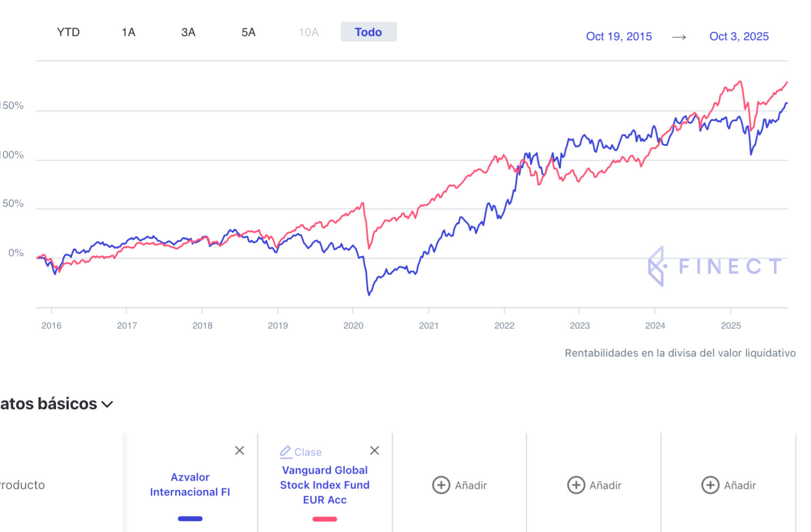The image size is (811, 532).
Task: Select the YTD time range
Action: click(x=69, y=32)
